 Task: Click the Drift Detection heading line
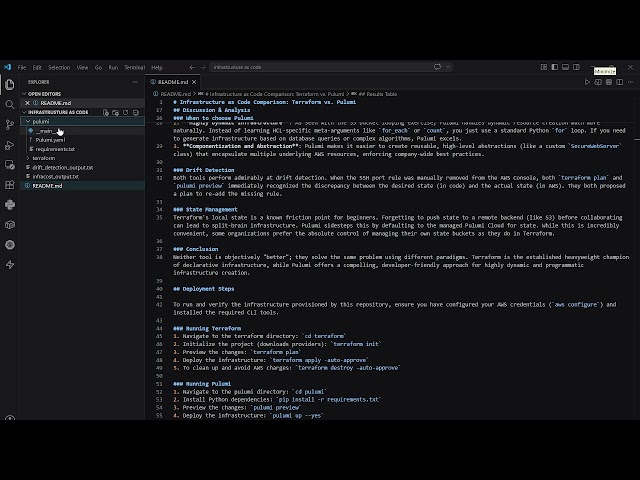(204, 170)
